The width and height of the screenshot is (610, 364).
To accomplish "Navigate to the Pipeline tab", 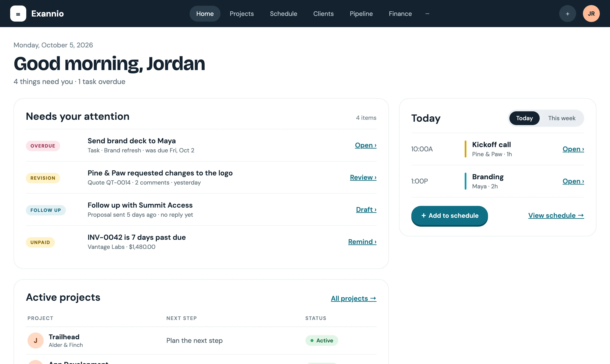I will tap(361, 14).
